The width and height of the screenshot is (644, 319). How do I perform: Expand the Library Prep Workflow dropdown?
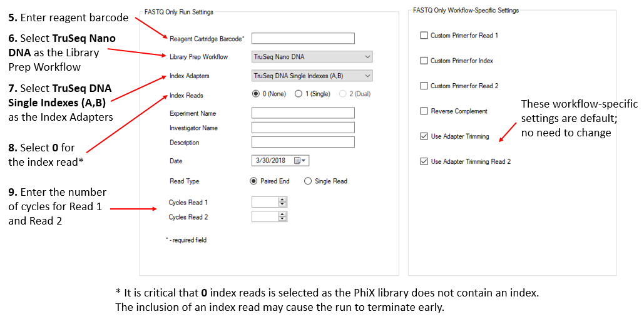[x=366, y=57]
